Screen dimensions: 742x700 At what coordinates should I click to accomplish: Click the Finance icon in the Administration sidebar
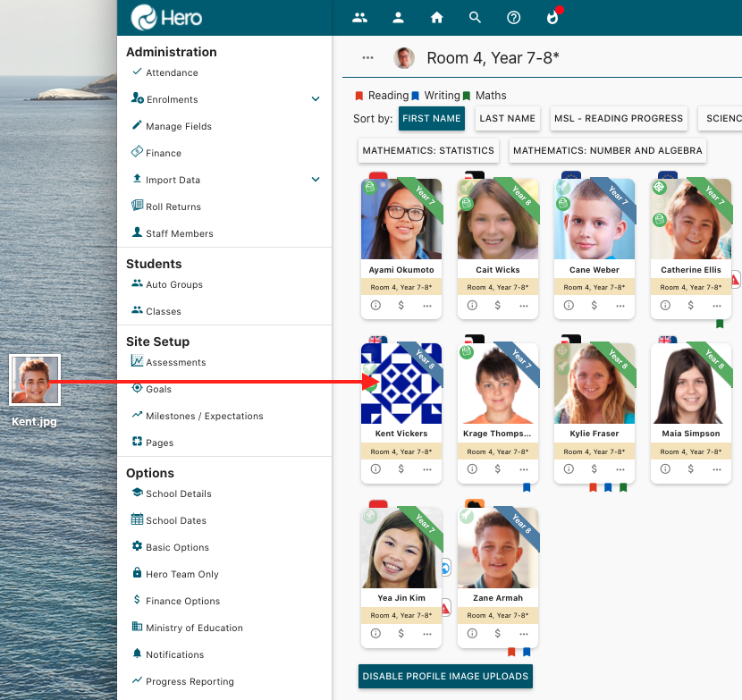tap(139, 153)
